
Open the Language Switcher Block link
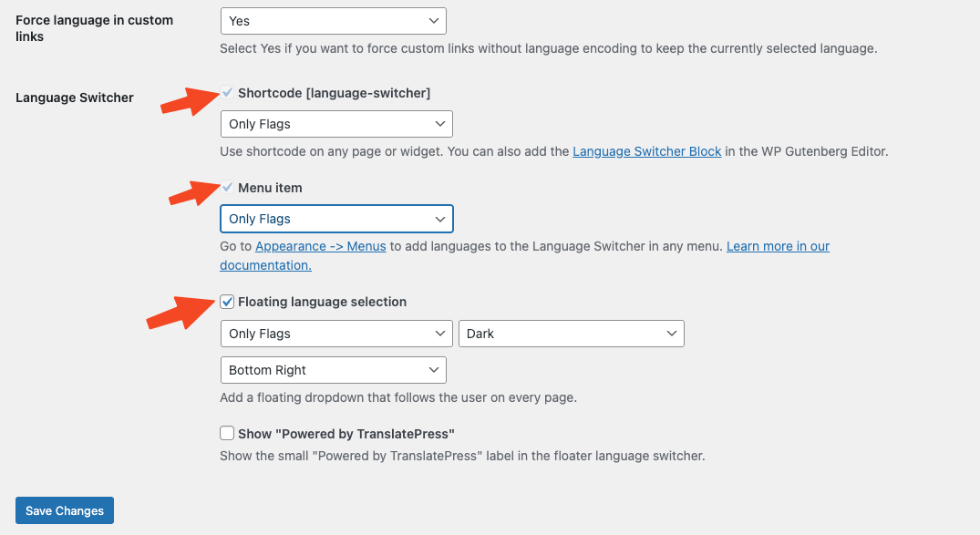tap(646, 151)
